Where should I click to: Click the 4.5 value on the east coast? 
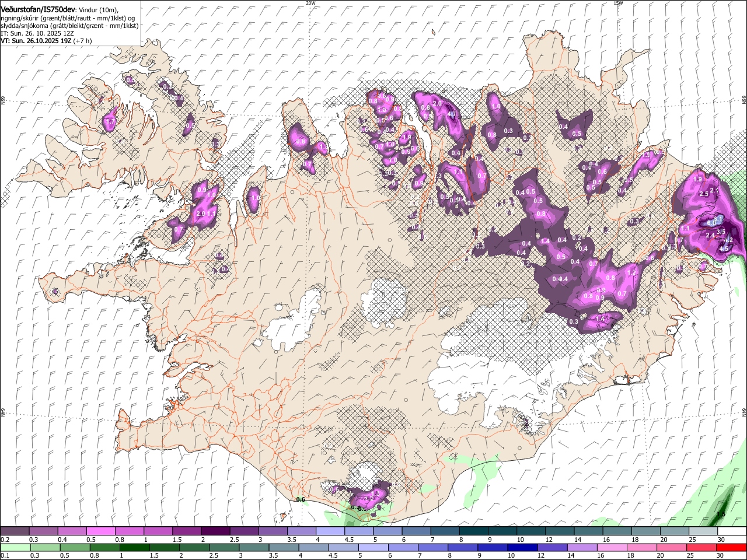pyautogui.click(x=724, y=248)
